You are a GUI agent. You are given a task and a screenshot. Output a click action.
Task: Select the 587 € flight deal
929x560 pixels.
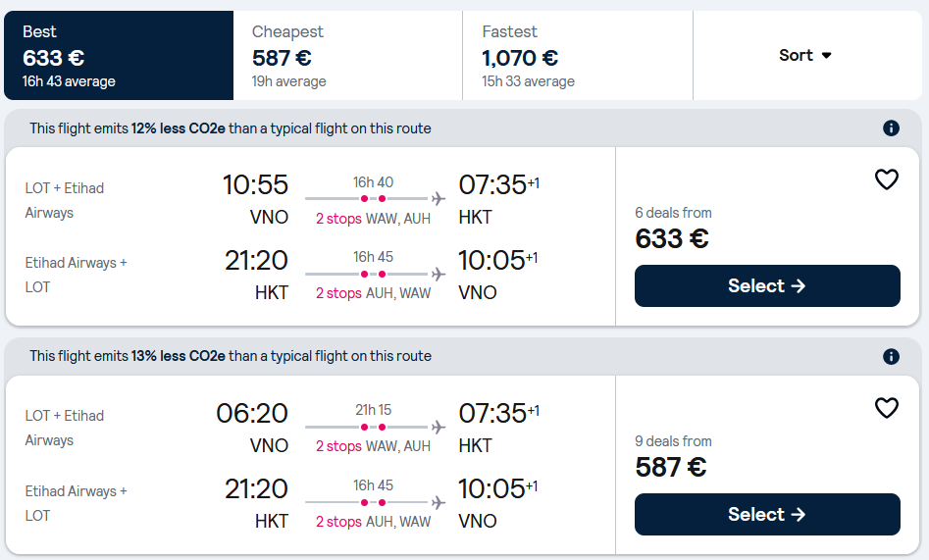[767, 515]
